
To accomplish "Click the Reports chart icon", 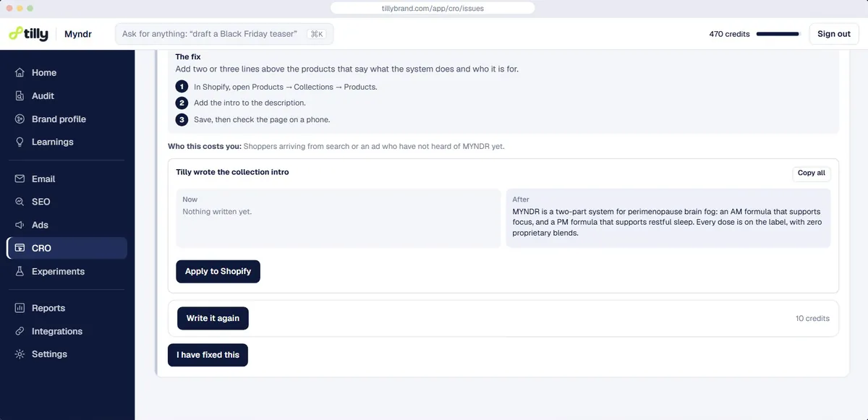I will (20, 308).
